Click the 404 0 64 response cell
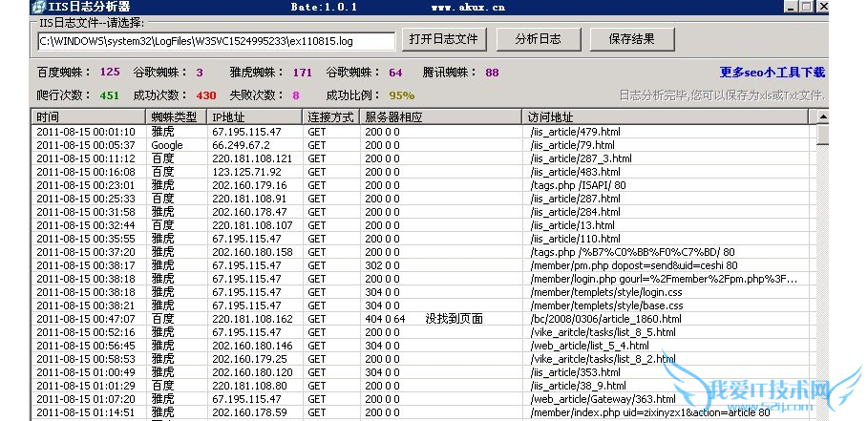 pyautogui.click(x=385, y=319)
